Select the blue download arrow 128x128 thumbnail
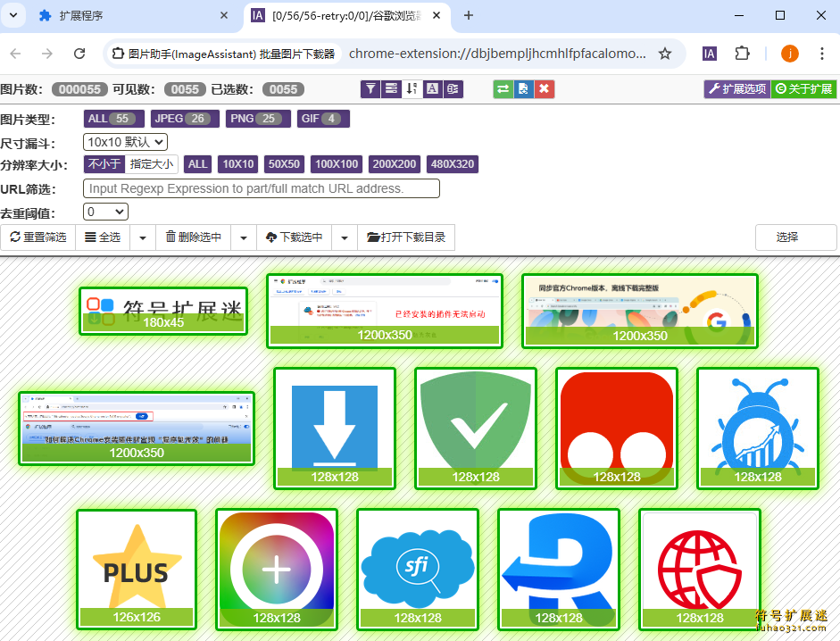840x641 pixels. click(335, 429)
